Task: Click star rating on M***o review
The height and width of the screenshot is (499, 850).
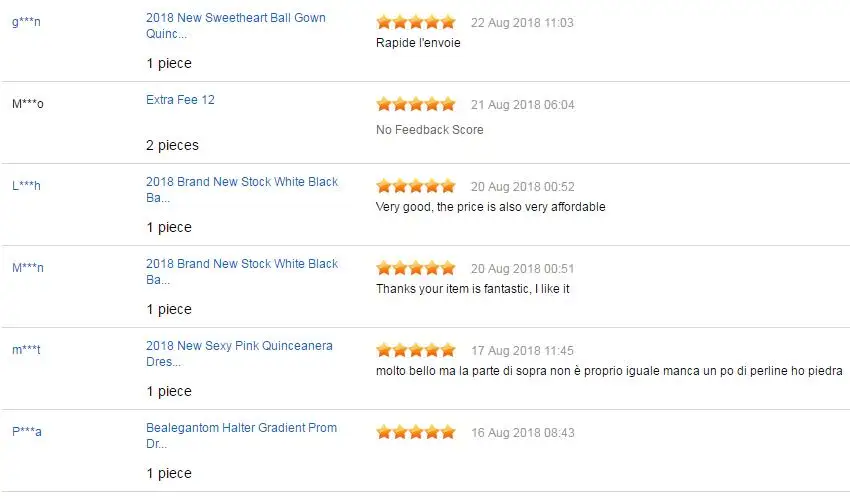Action: 415,104
